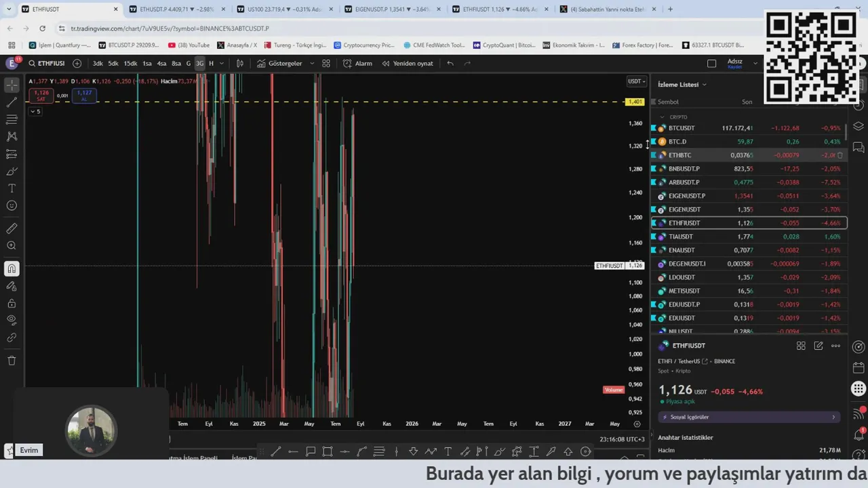Select the zoom in tool
This screenshot has height=488, width=868.
pos(12,245)
